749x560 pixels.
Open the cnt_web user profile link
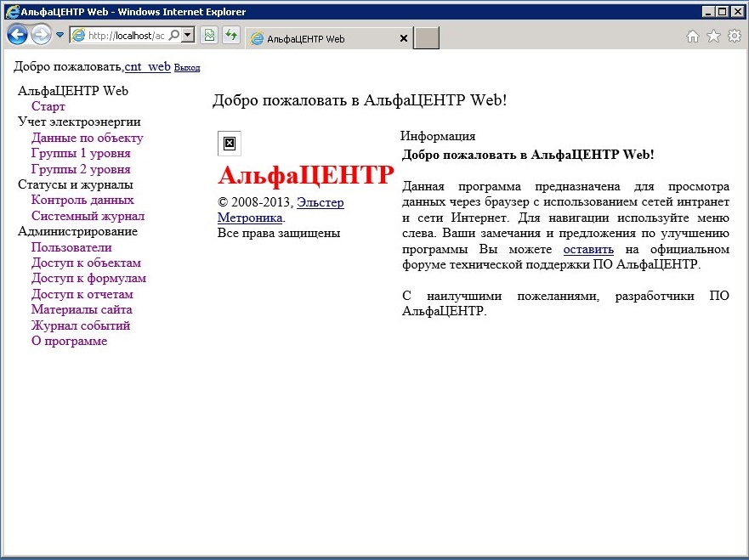click(x=148, y=67)
